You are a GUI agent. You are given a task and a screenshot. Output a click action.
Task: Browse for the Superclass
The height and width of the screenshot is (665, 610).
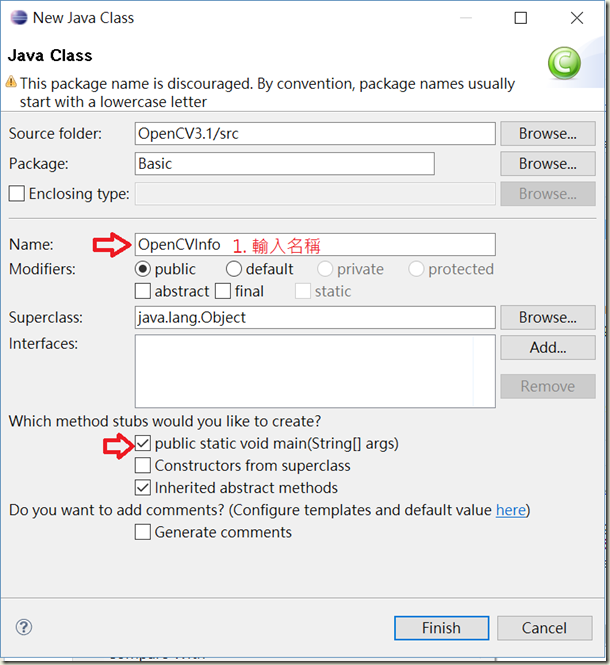(x=548, y=317)
